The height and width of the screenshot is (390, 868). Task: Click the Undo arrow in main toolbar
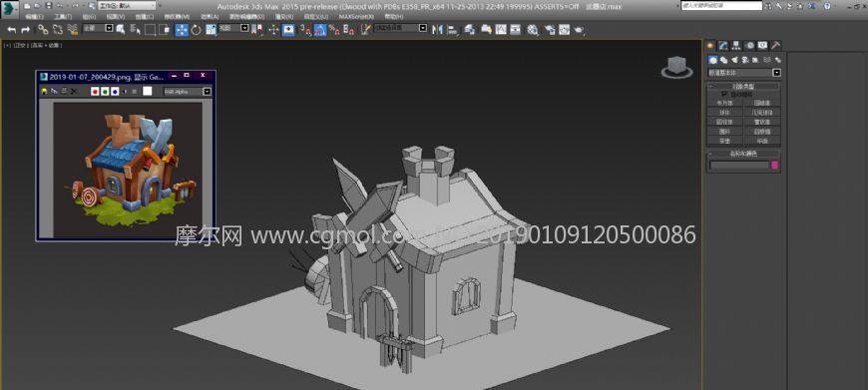coord(12,30)
